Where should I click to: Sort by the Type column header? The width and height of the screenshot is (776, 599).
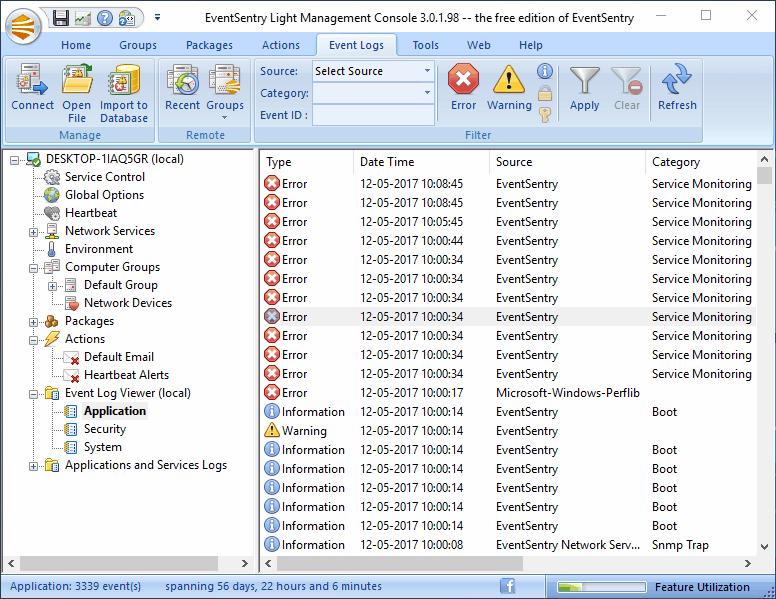(x=307, y=162)
